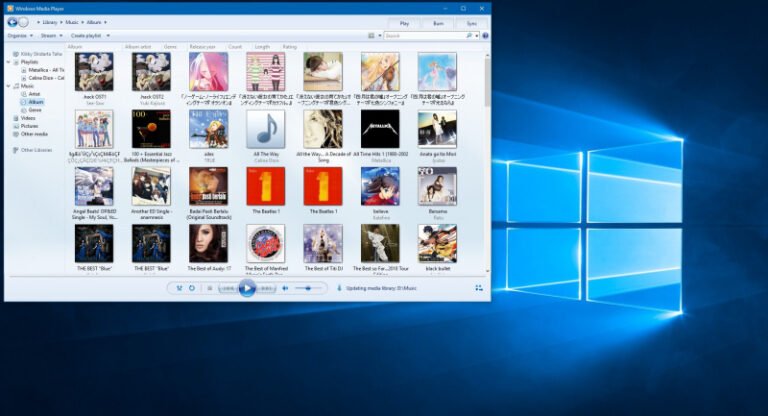768x416 pixels.
Task: Click the search magnifier icon
Action: (x=467, y=35)
